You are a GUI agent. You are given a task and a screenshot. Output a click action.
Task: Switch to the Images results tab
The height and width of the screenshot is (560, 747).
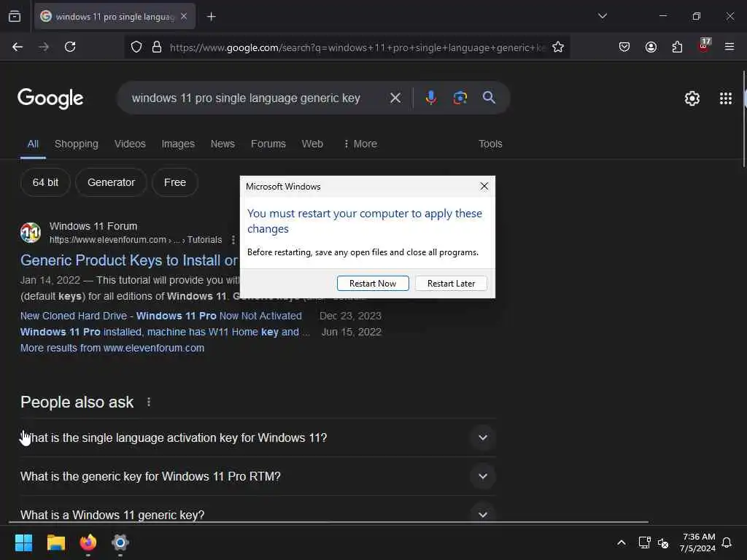(x=178, y=144)
